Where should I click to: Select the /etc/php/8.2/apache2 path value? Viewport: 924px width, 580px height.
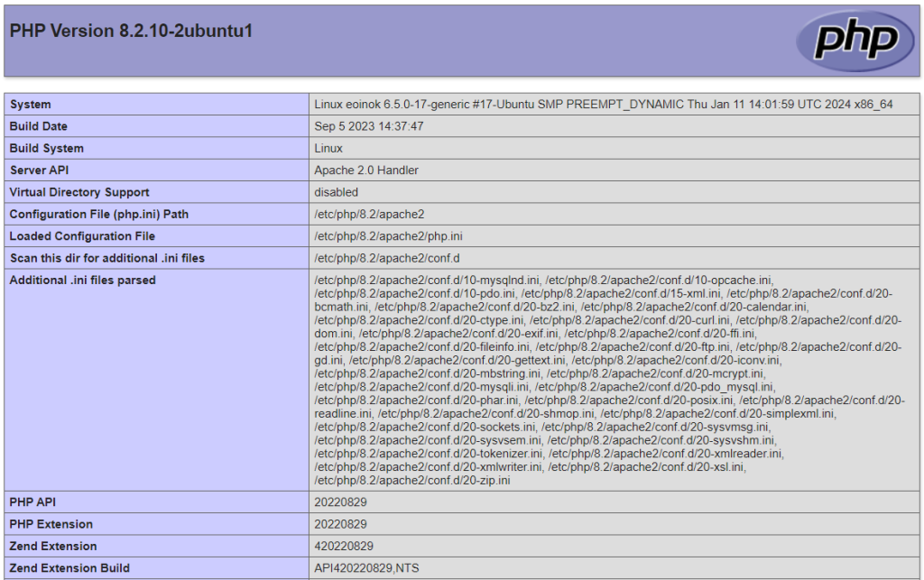pyautogui.click(x=369, y=215)
